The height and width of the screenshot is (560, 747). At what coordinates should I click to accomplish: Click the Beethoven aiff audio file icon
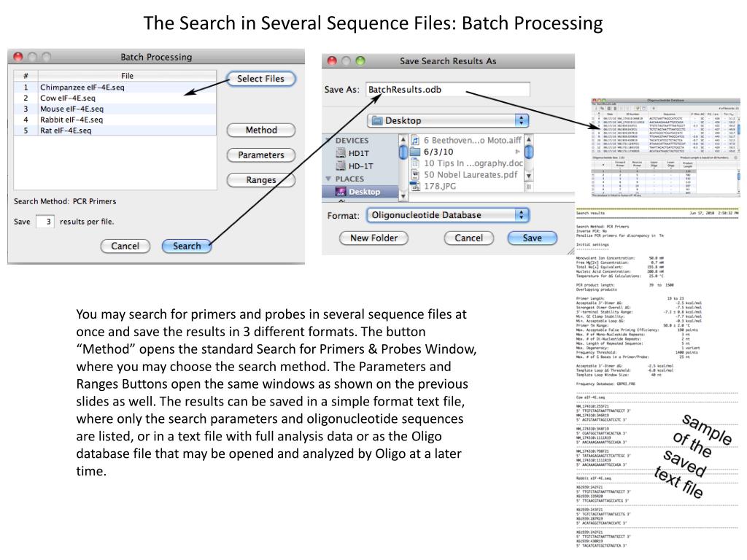[416, 140]
